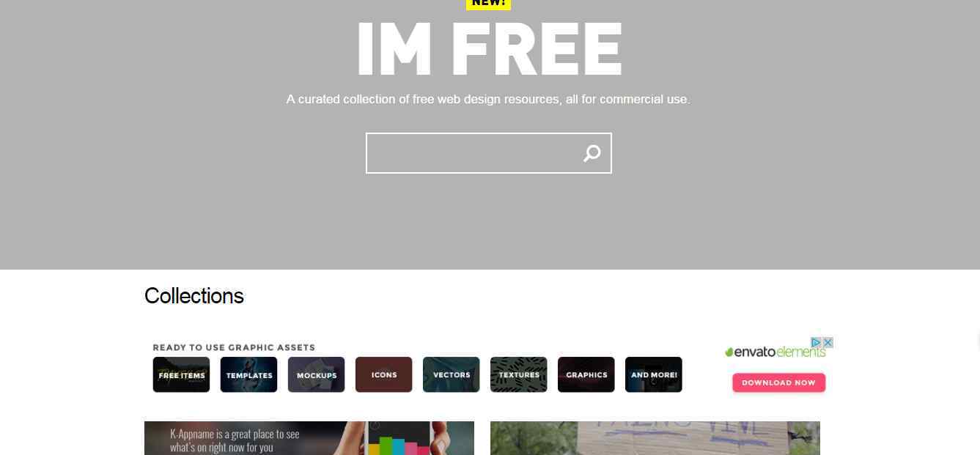The image size is (980, 455).
Task: Click READY TO USE GRAPHIC ASSETS text
Action: point(234,347)
